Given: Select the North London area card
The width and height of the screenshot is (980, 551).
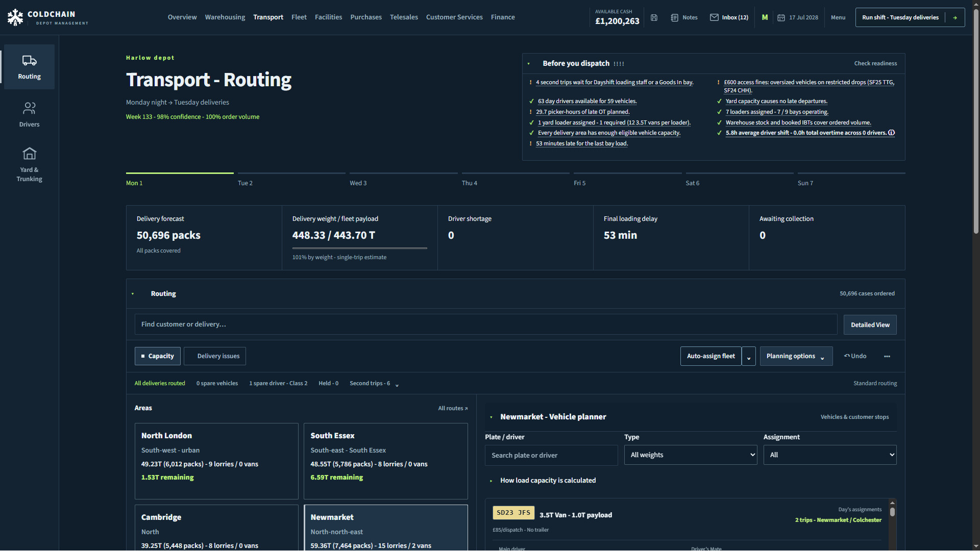Looking at the screenshot, I should click(x=216, y=461).
